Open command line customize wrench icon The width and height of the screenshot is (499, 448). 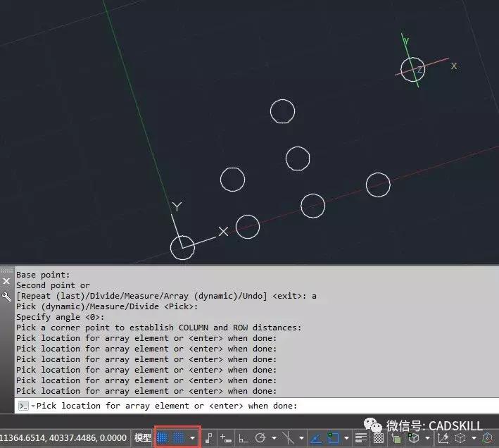pos(6,297)
